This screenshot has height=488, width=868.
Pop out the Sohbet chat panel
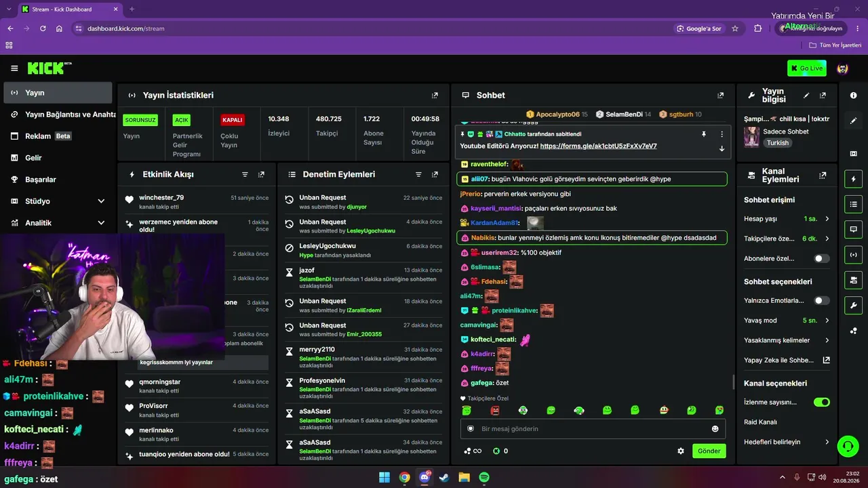[x=720, y=96]
